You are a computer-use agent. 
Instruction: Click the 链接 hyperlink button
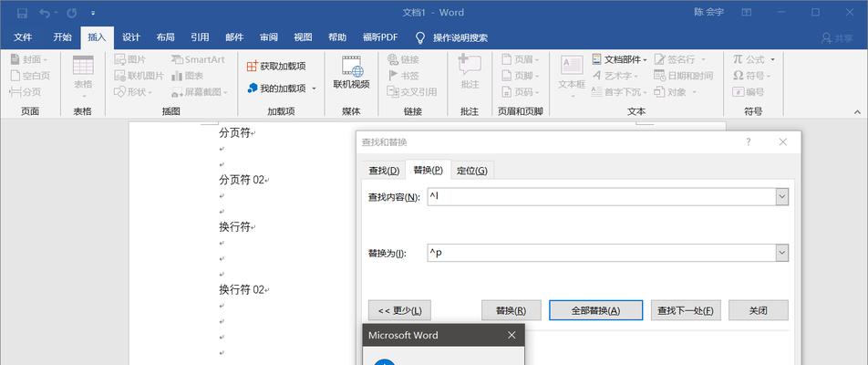pos(403,59)
